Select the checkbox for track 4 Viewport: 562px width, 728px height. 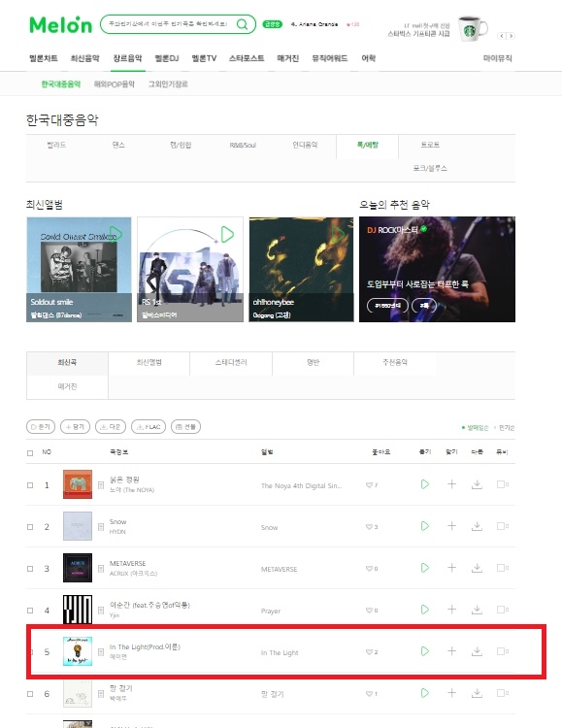point(30,611)
